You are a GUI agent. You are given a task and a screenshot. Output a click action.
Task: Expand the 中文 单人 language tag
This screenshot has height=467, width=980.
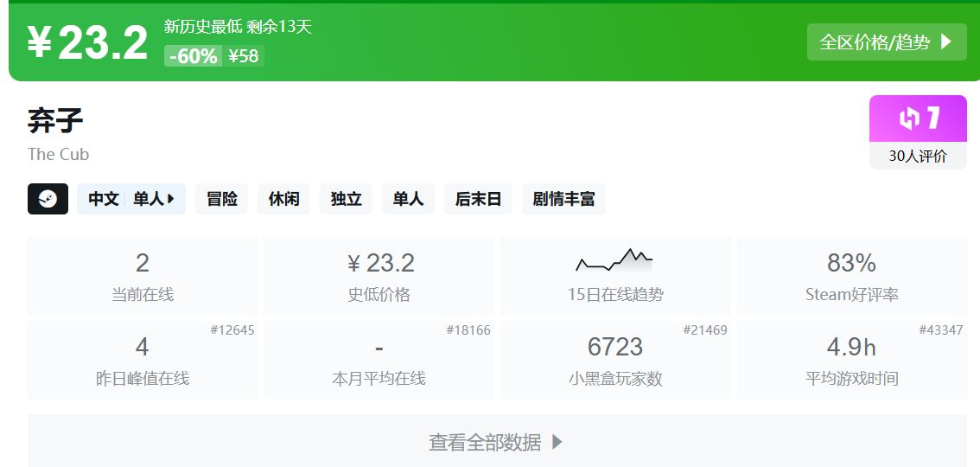point(131,199)
